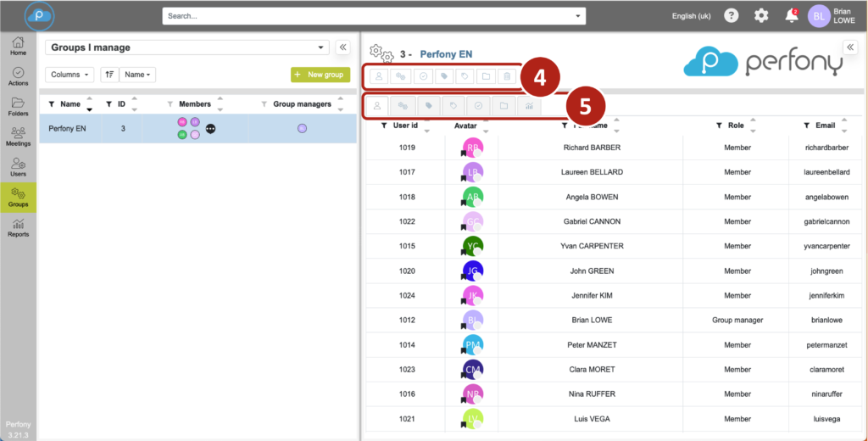The image size is (868, 441).
Task: Click the trash icon in group toolbar
Action: click(507, 76)
